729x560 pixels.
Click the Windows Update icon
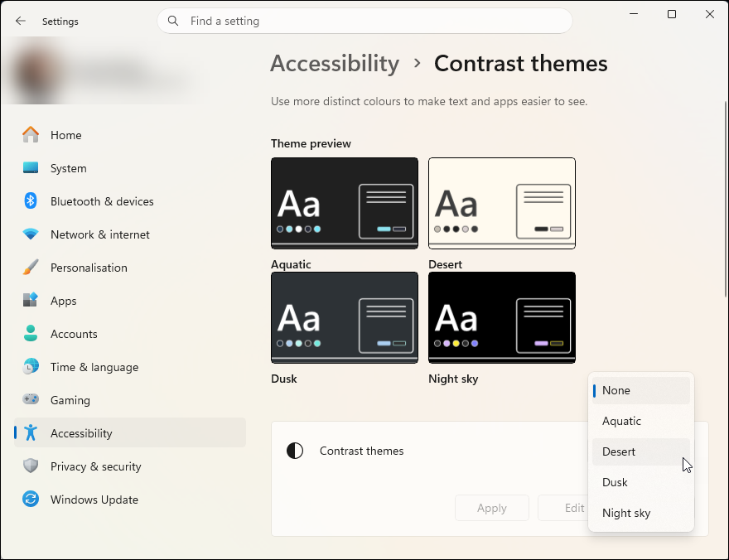tap(31, 500)
